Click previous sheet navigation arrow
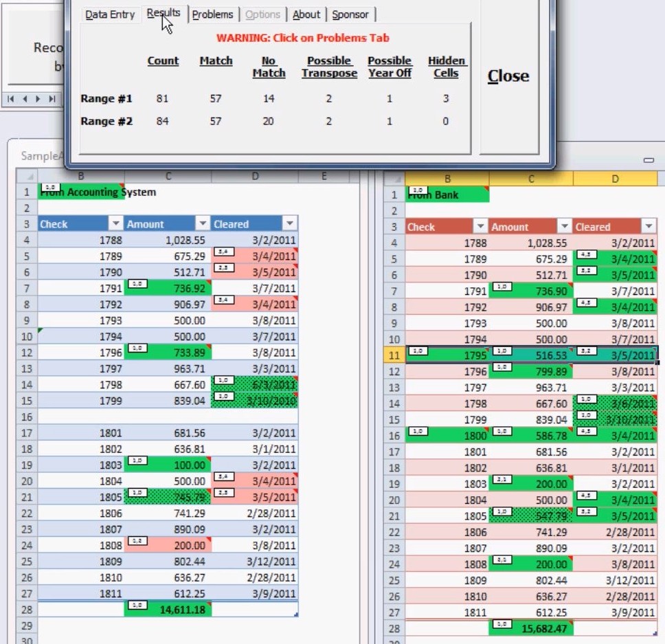The width and height of the screenshot is (665, 644). [x=25, y=99]
